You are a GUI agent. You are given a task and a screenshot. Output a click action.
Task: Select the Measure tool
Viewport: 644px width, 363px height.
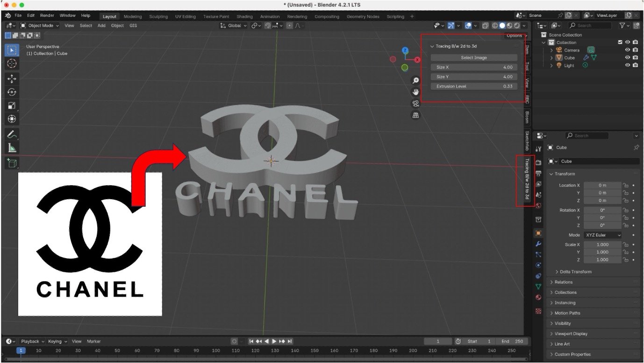(x=12, y=148)
